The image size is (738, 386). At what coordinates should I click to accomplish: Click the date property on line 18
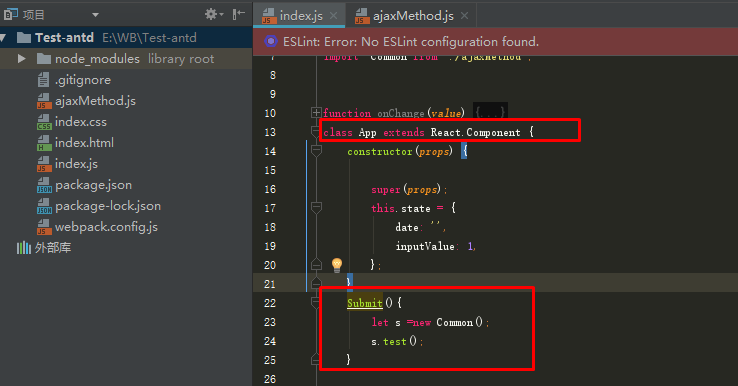pos(420,227)
